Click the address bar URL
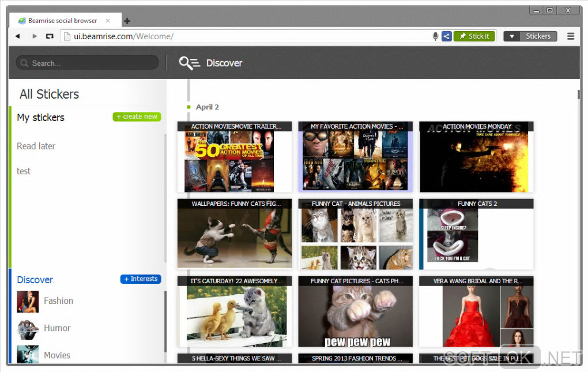 [x=123, y=36]
